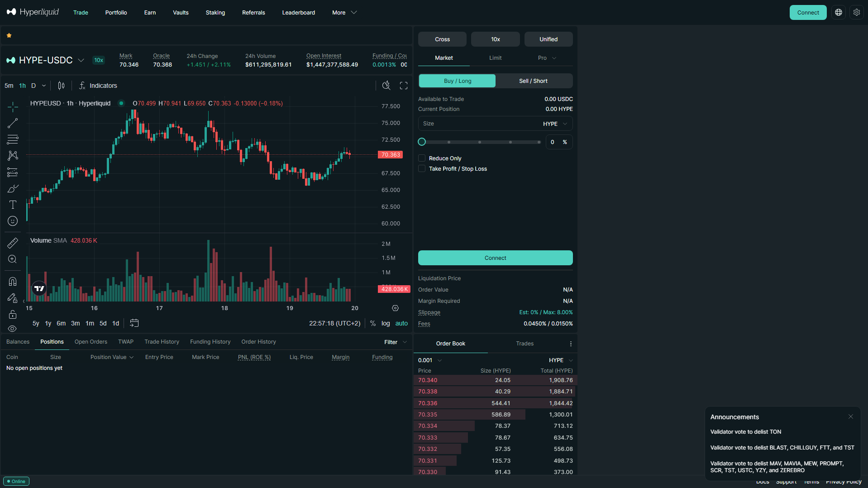The image size is (868, 488).
Task: Open Validator vote to delist TON announcement
Action: 746,432
